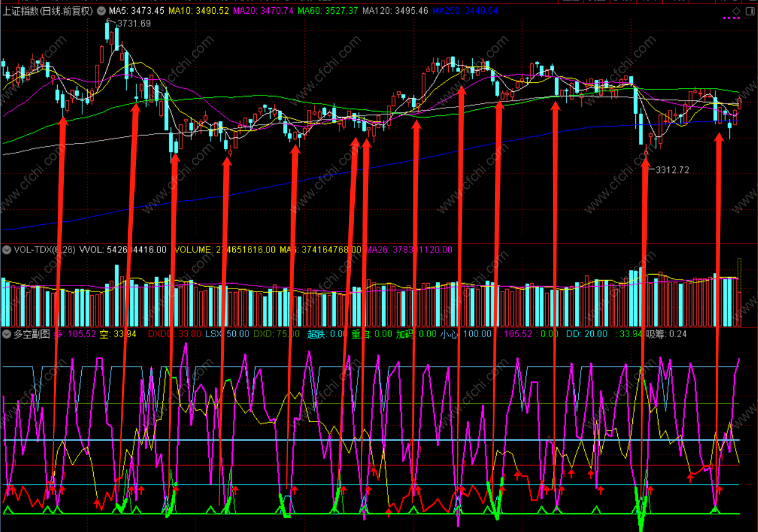Click the LSX: 50.00 value
Image resolution: width=758 pixels, height=532 pixels.
tap(227, 334)
